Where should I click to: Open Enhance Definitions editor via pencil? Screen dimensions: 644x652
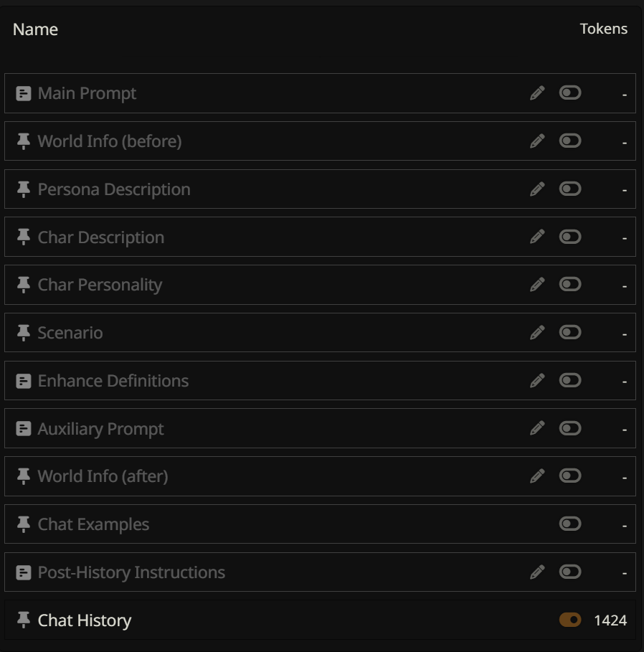click(x=537, y=381)
